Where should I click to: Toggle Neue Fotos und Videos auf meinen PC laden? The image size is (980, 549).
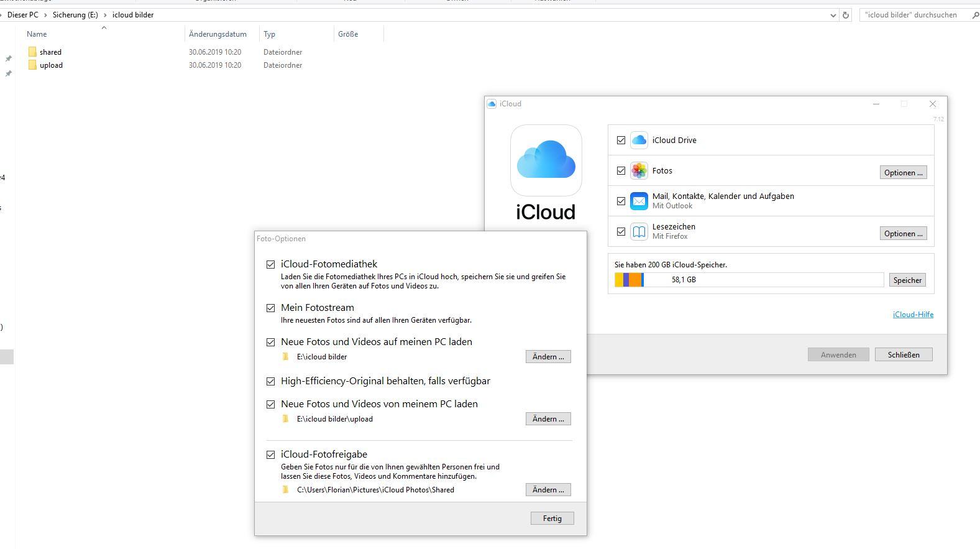pyautogui.click(x=270, y=342)
